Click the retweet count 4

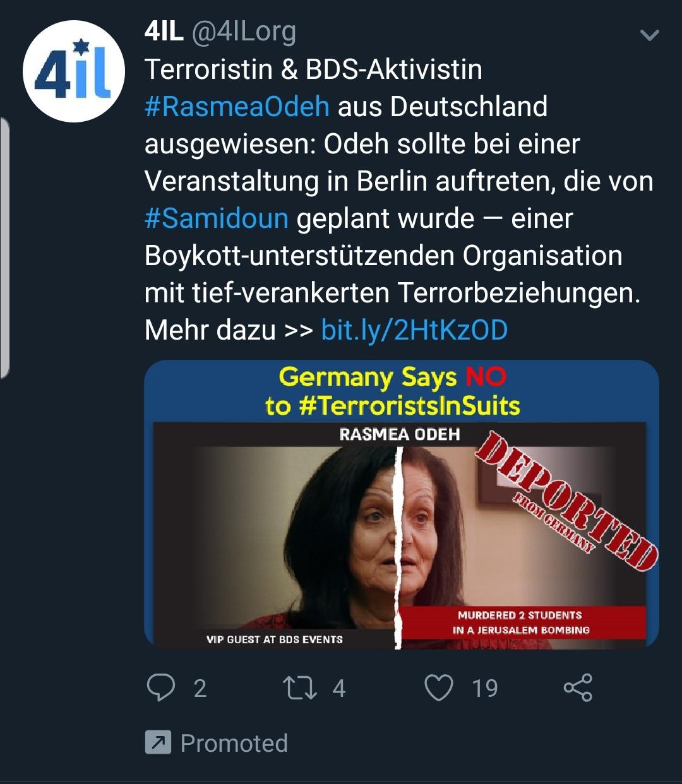(339, 688)
